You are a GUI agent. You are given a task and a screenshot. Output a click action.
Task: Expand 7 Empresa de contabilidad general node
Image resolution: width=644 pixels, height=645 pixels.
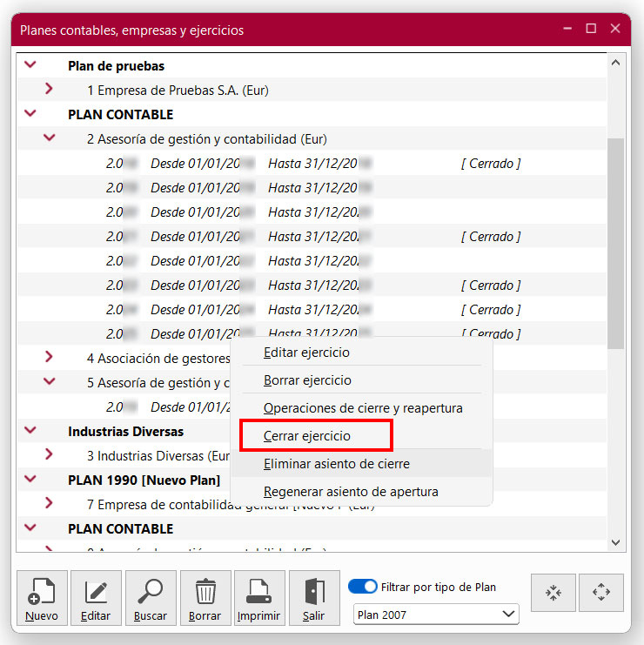tap(49, 502)
